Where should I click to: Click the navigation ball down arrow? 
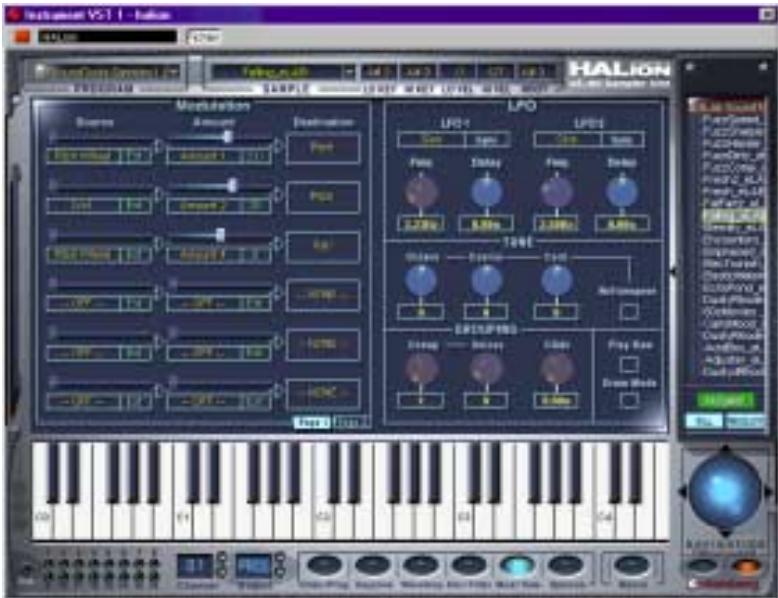pos(725,533)
